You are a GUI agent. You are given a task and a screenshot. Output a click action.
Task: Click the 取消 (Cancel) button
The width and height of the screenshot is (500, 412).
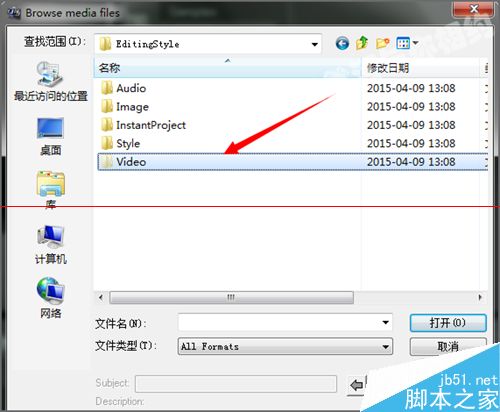448,347
